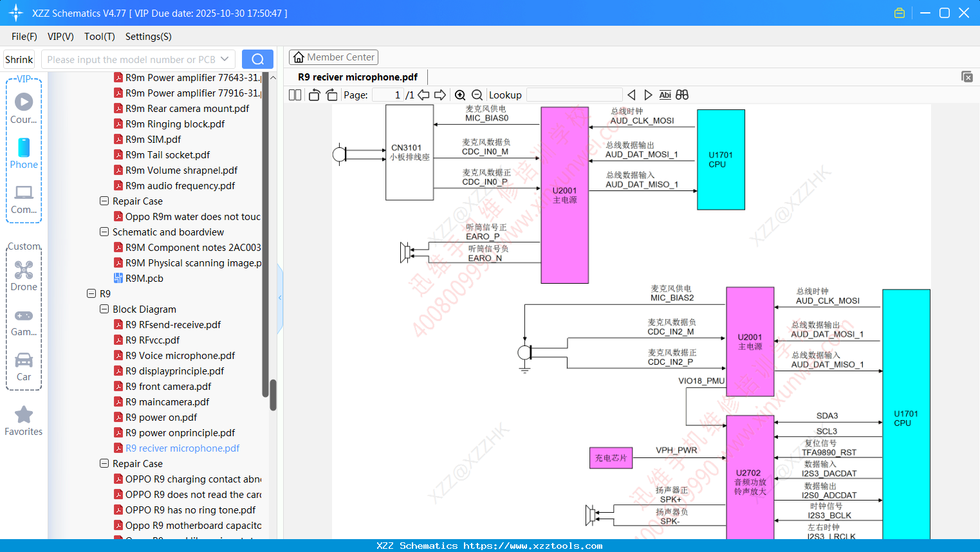
Task: Open the Courses section in the sidebar
Action: 24,108
